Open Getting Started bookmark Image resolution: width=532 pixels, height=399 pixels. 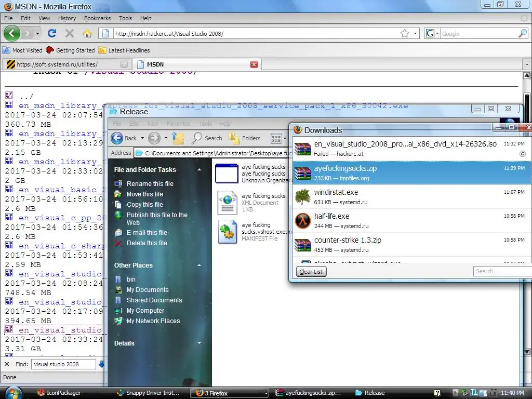[70, 50]
